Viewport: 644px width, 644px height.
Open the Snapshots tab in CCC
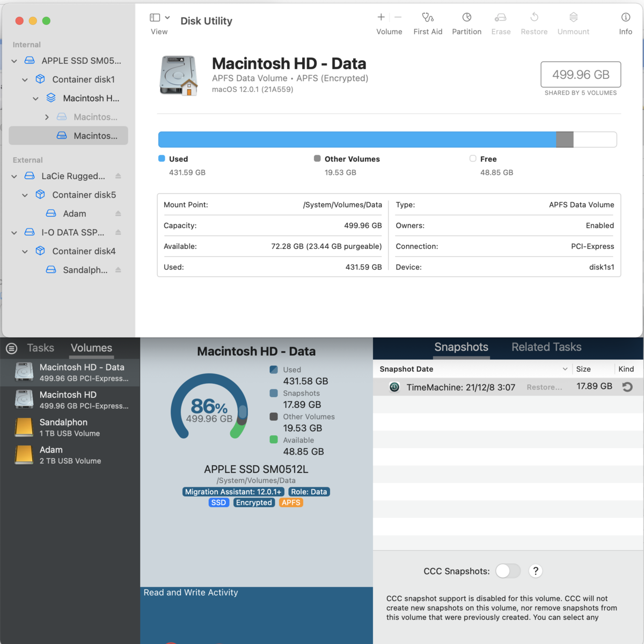tap(462, 347)
